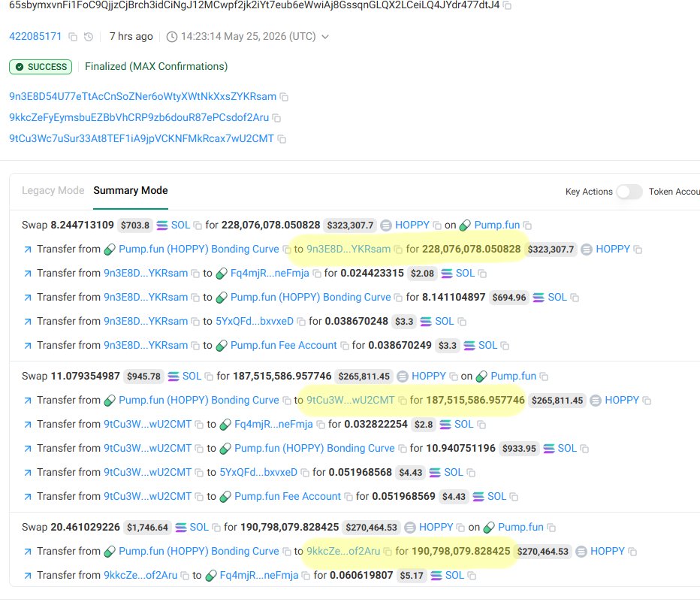
Task: Click $323,307.7 value badge in first swap
Action: (350, 225)
